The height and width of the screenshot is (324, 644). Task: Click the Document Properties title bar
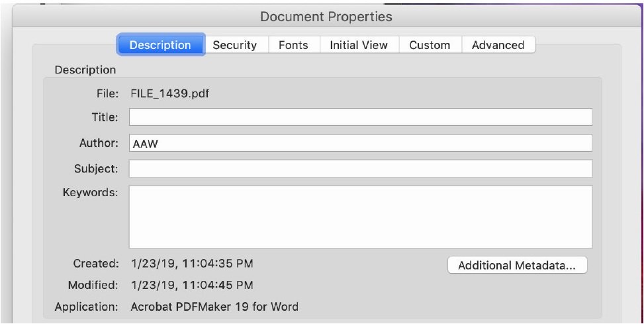click(326, 17)
